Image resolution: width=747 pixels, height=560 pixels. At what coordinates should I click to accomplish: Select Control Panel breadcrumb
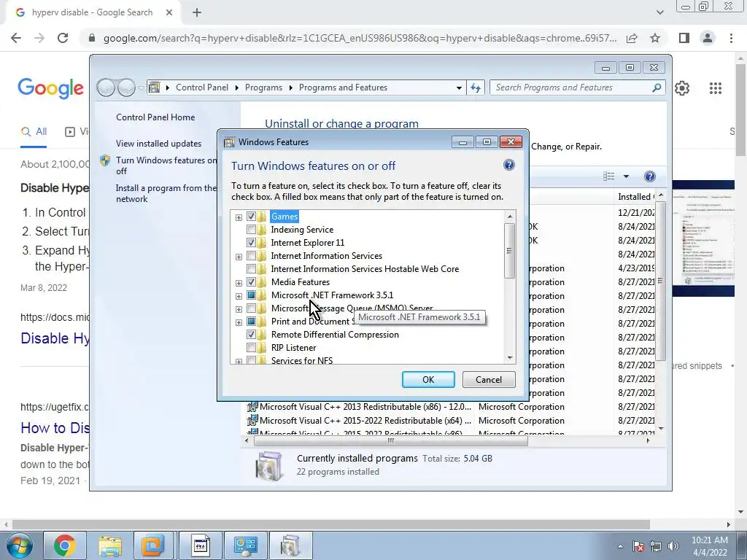[202, 87]
